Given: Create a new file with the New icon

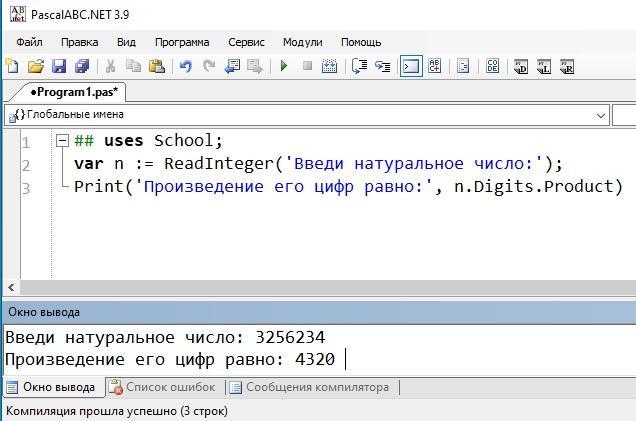Looking at the screenshot, I should coord(12,66).
